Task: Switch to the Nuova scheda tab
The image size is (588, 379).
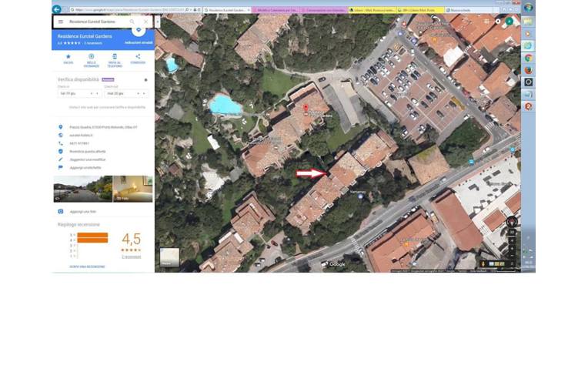Action: [469, 10]
